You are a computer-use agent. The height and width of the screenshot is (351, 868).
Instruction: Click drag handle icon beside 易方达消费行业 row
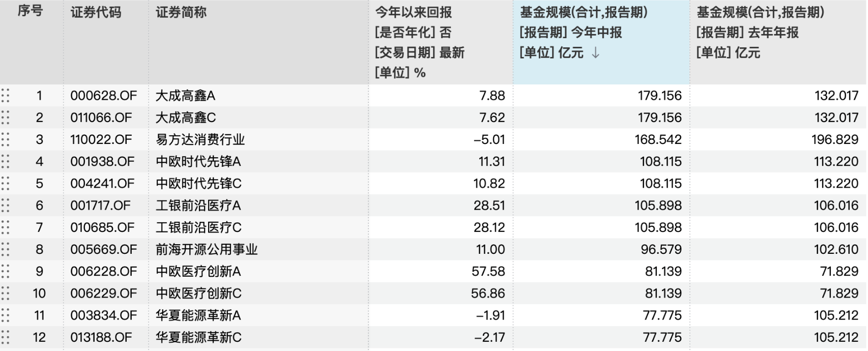(x=6, y=139)
